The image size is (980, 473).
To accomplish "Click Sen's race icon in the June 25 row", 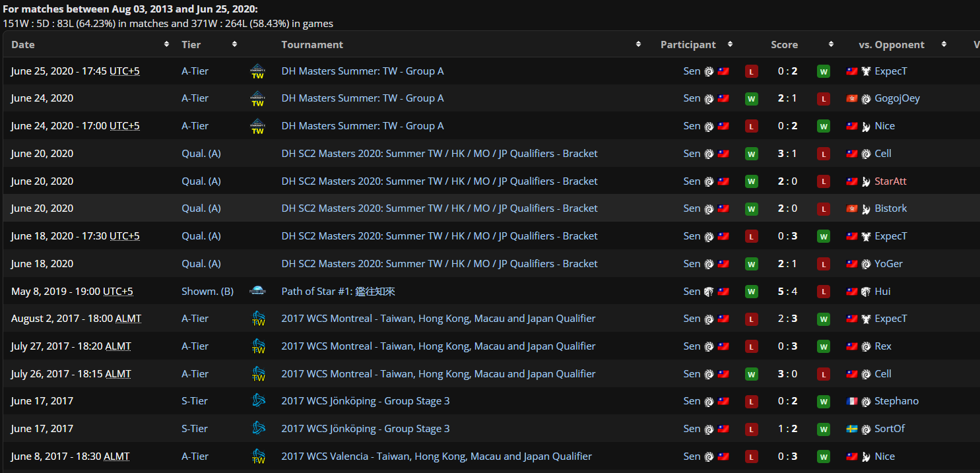I will point(709,71).
